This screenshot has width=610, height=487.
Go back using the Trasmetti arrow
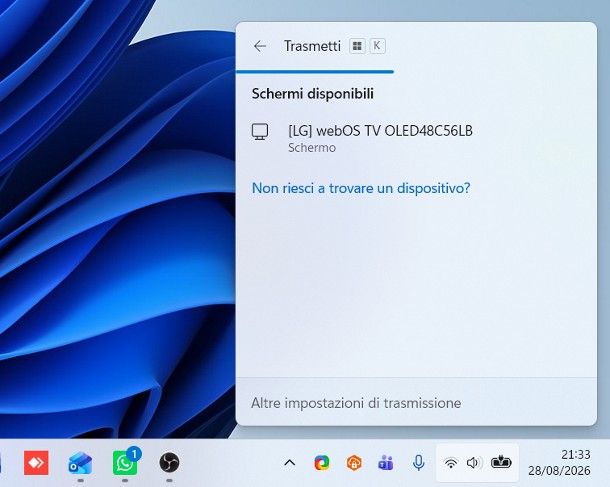click(x=260, y=46)
